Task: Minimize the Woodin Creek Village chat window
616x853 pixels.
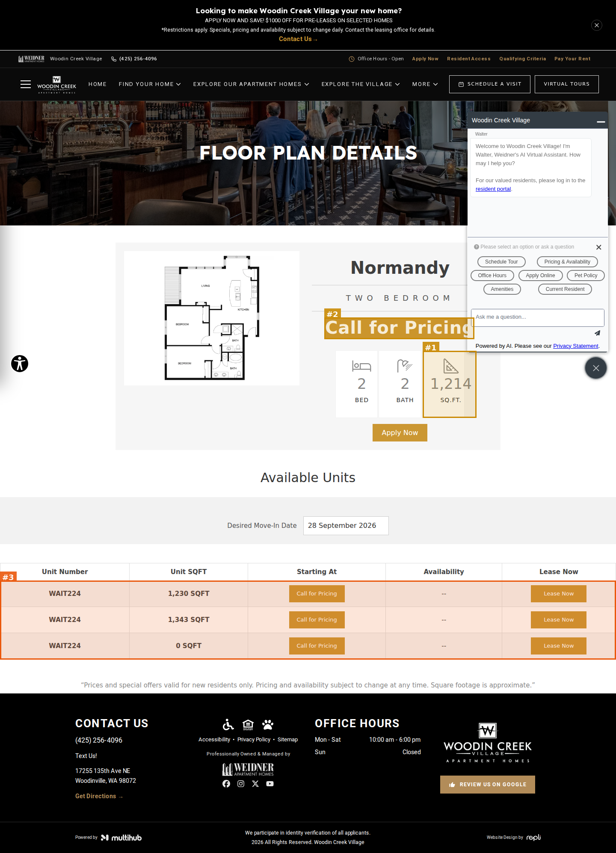Action: click(x=601, y=121)
